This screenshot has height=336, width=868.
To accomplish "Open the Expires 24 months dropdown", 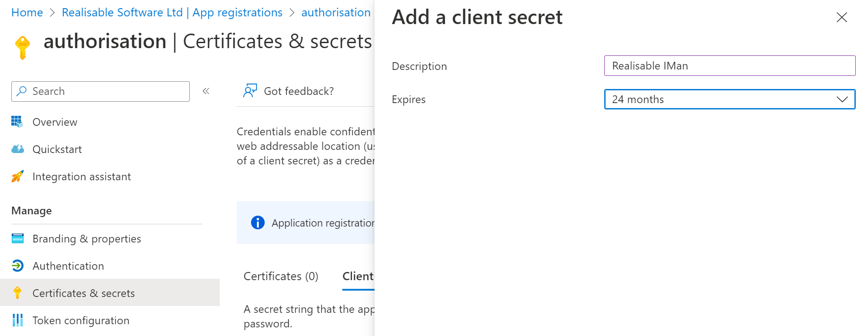I will click(x=730, y=99).
